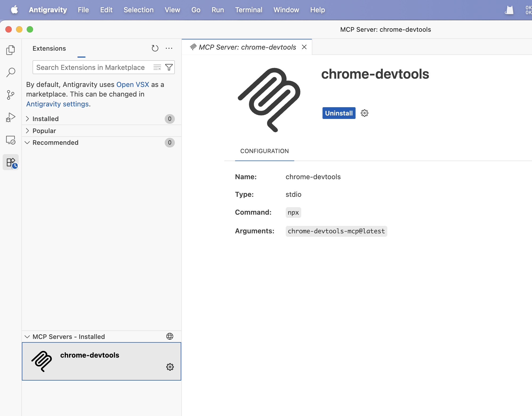Image resolution: width=532 pixels, height=416 pixels.
Task: Open the Antigravity settings link
Action: tap(57, 104)
